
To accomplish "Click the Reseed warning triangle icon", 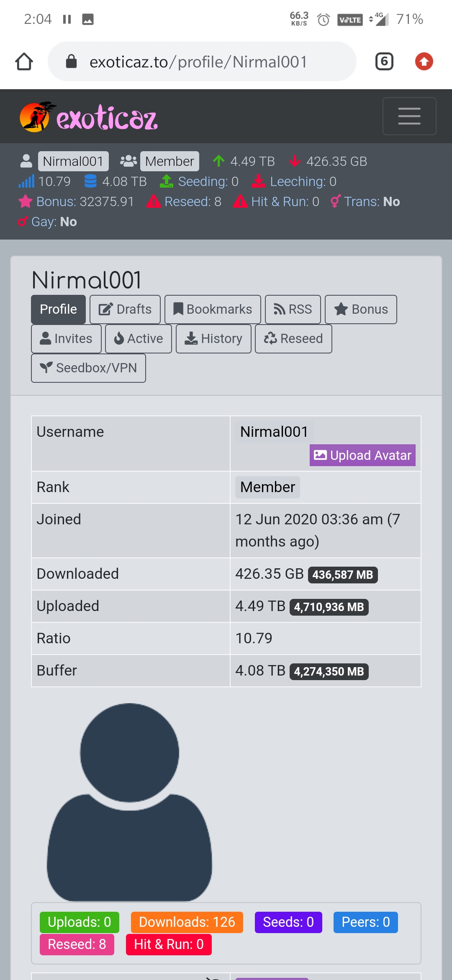I will click(x=154, y=201).
